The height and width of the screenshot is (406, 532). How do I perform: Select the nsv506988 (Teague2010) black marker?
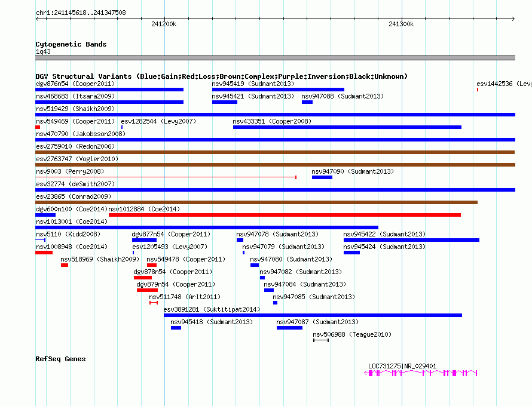(x=321, y=340)
